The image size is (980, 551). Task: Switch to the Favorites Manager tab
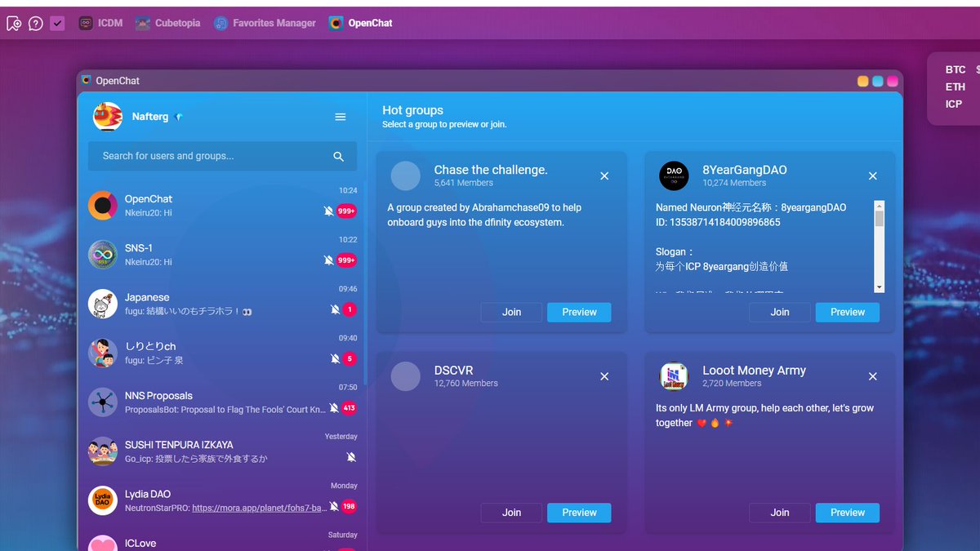click(265, 23)
